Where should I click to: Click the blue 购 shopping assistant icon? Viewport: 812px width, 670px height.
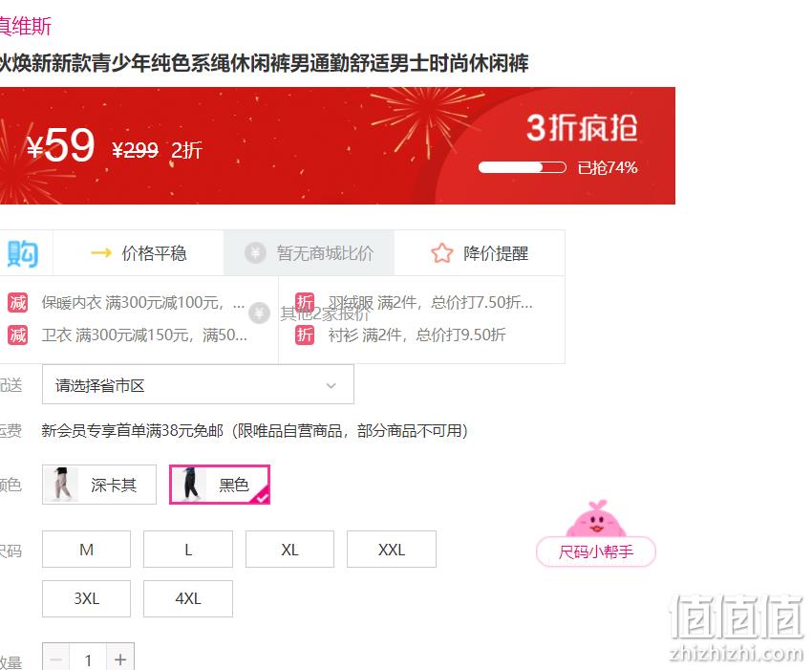coord(23,253)
